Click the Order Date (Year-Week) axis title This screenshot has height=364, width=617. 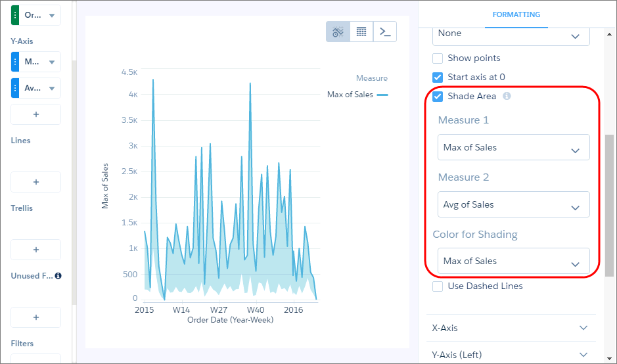pos(230,320)
